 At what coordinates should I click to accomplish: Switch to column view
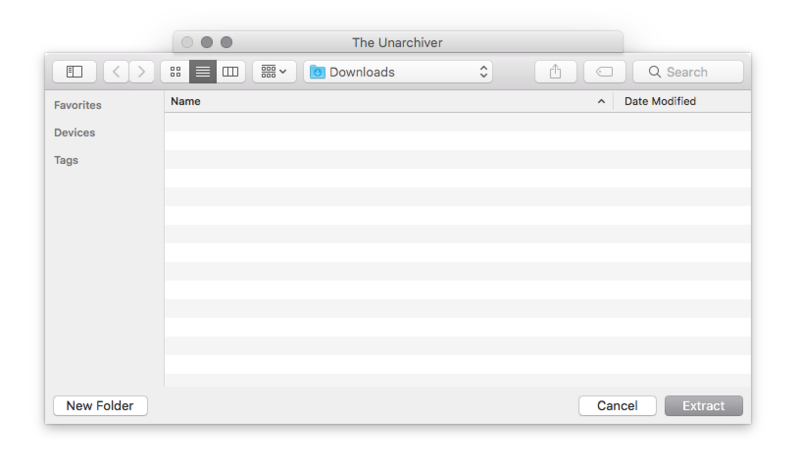(230, 72)
